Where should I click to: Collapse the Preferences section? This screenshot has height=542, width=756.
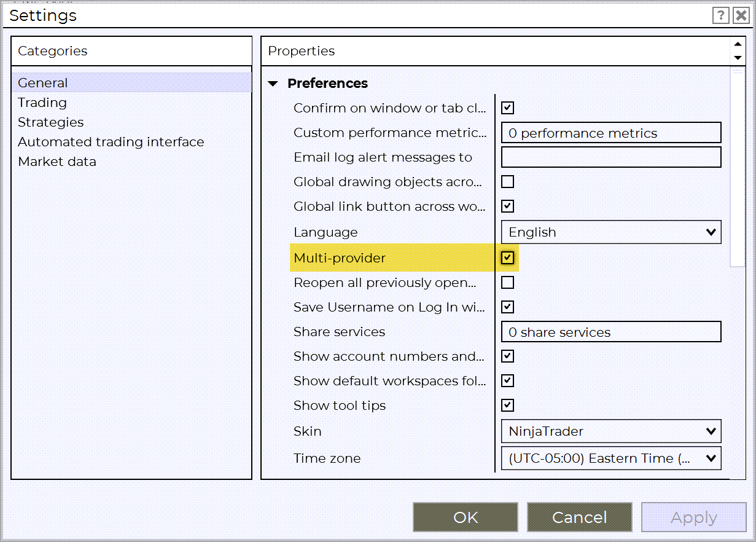pyautogui.click(x=273, y=84)
